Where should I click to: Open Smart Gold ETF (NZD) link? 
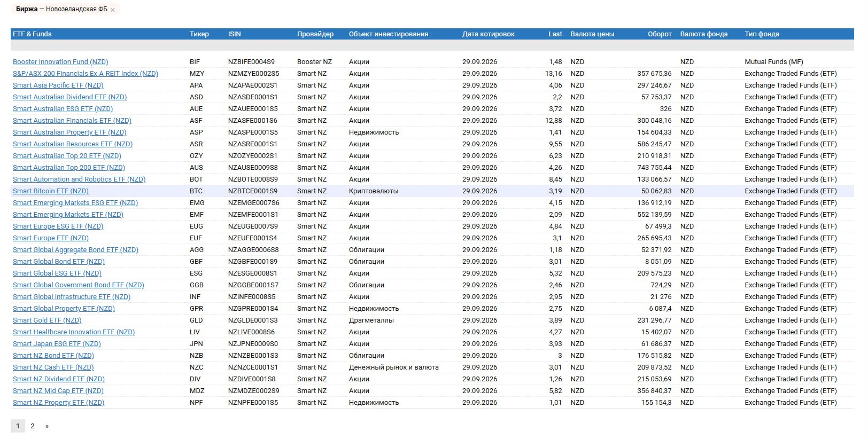click(47, 320)
